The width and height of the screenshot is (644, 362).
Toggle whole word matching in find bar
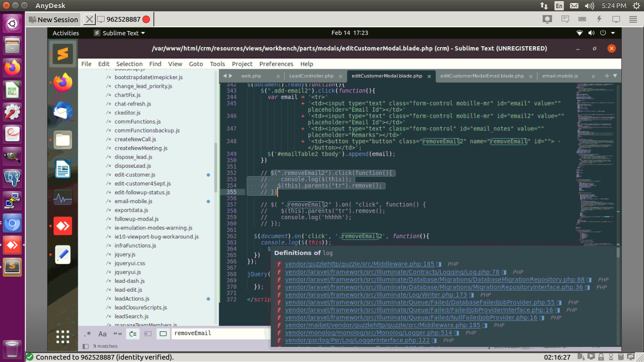click(117, 334)
